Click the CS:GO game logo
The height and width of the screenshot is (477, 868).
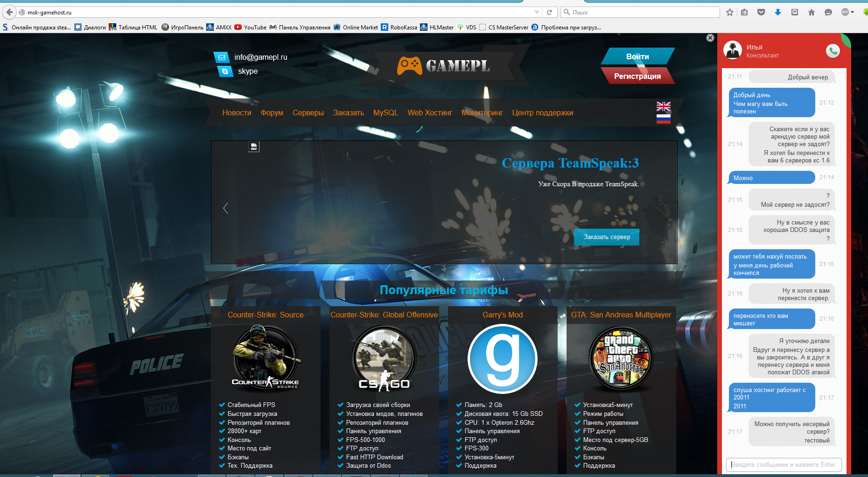(384, 358)
